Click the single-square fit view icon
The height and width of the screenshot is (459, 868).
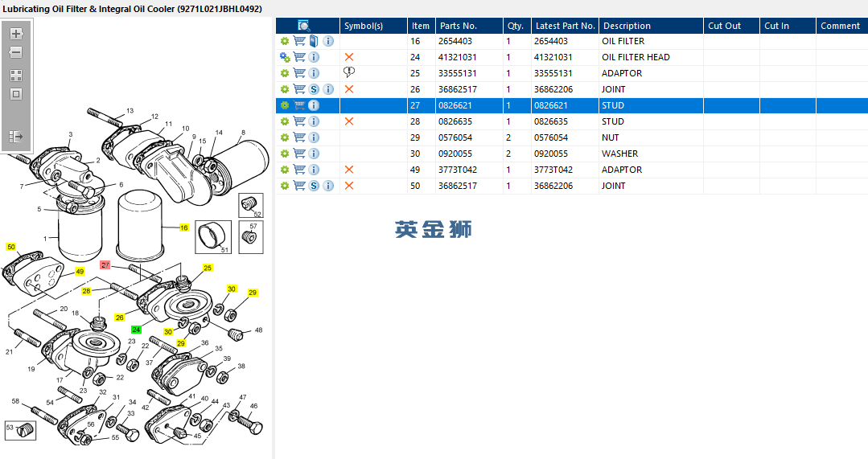[x=16, y=94]
